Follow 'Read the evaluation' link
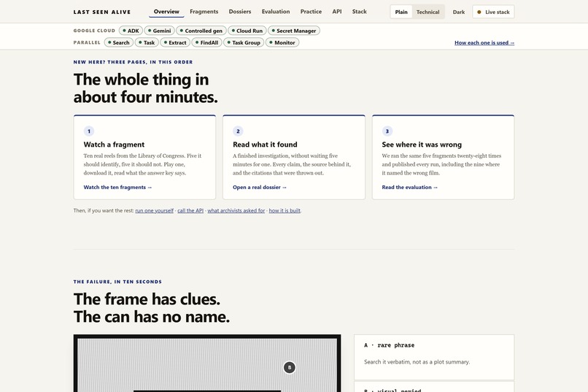588x392 pixels. (410, 187)
